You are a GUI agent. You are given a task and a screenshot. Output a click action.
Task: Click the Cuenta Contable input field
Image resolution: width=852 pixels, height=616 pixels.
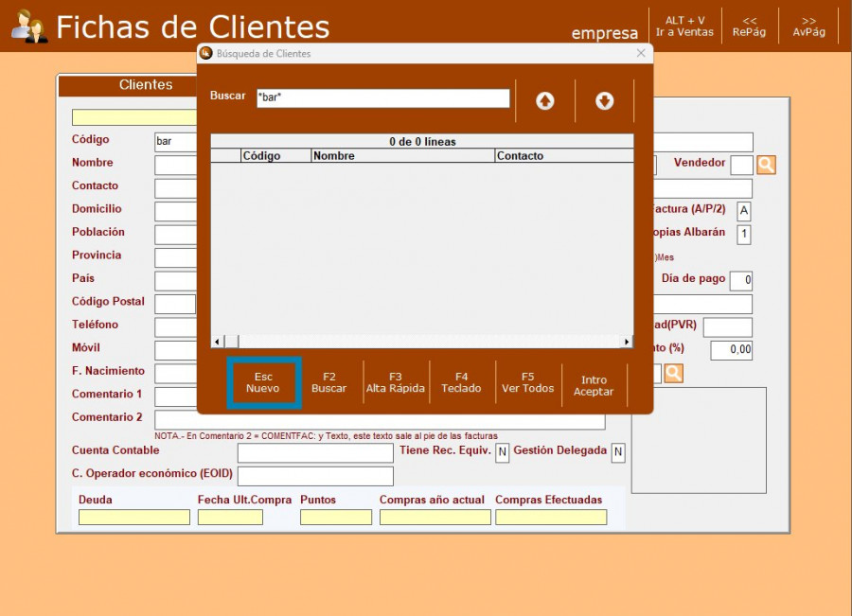(x=314, y=453)
